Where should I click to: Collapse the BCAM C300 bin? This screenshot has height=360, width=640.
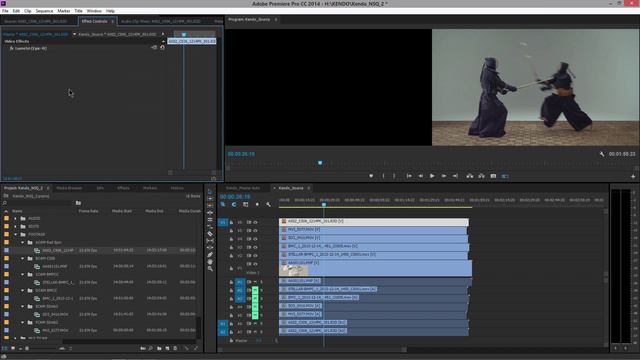[x=22, y=258]
